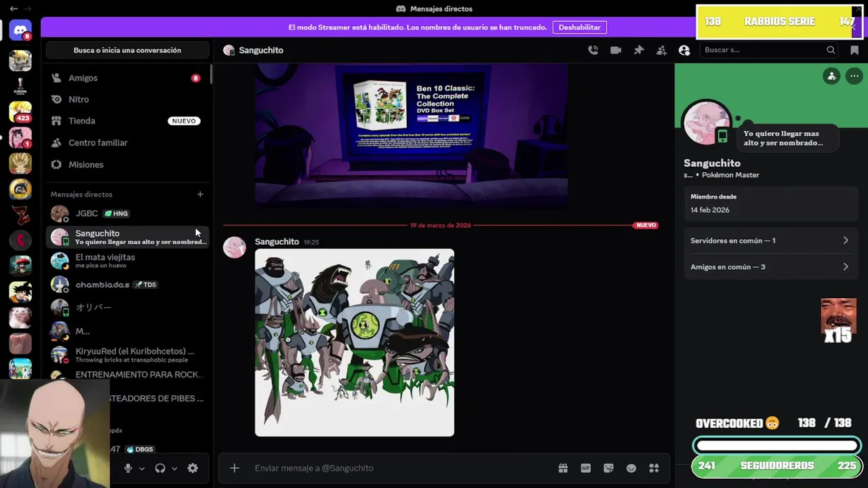Open ENTRENAMIENTO PARA ROCK group chat

[x=127, y=375]
